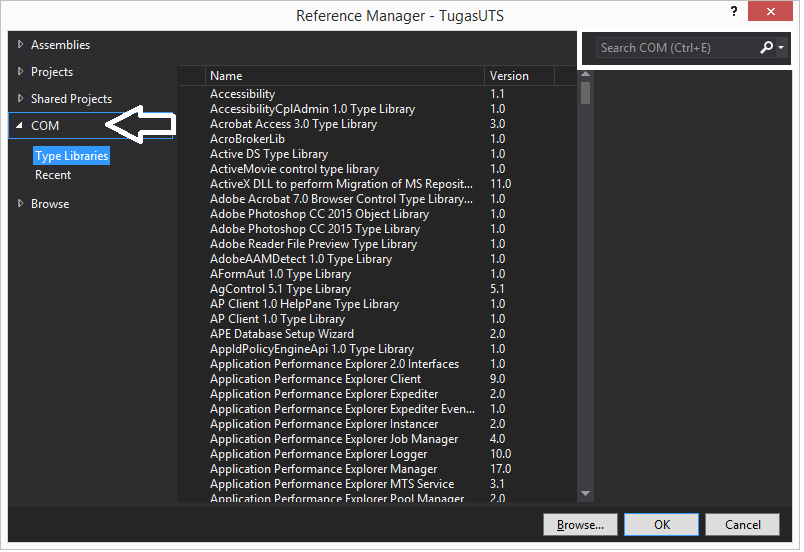804x552 pixels.
Task: Expand the Shared Projects category
Action: [21, 98]
